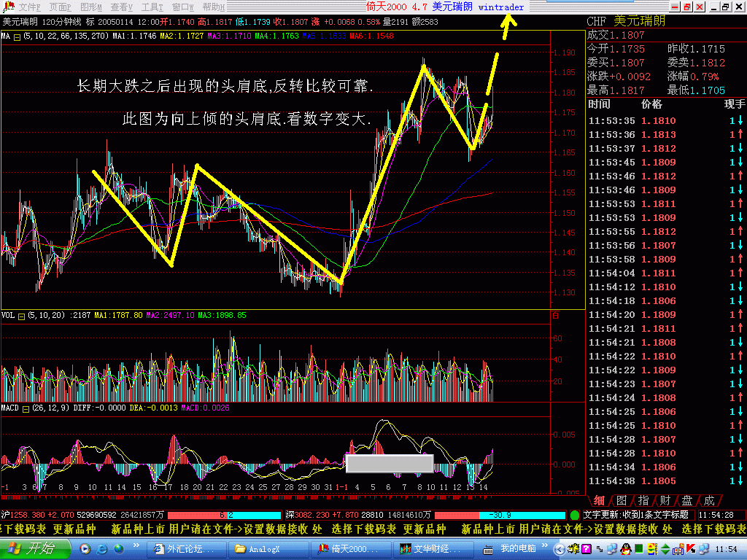Click the DEA:-0.0013 MACD legend value
The height and width of the screenshot is (560, 747).
coord(153,408)
